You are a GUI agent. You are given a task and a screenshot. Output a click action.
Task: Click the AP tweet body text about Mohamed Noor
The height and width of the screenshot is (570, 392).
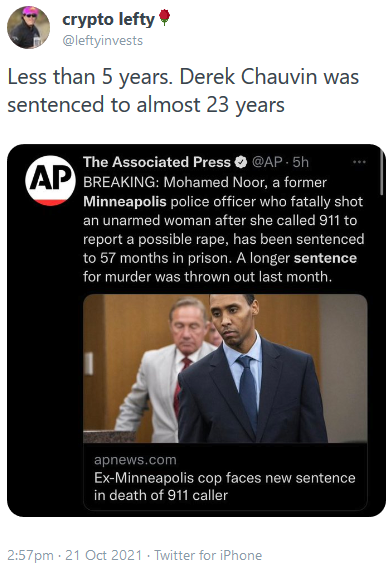(224, 230)
